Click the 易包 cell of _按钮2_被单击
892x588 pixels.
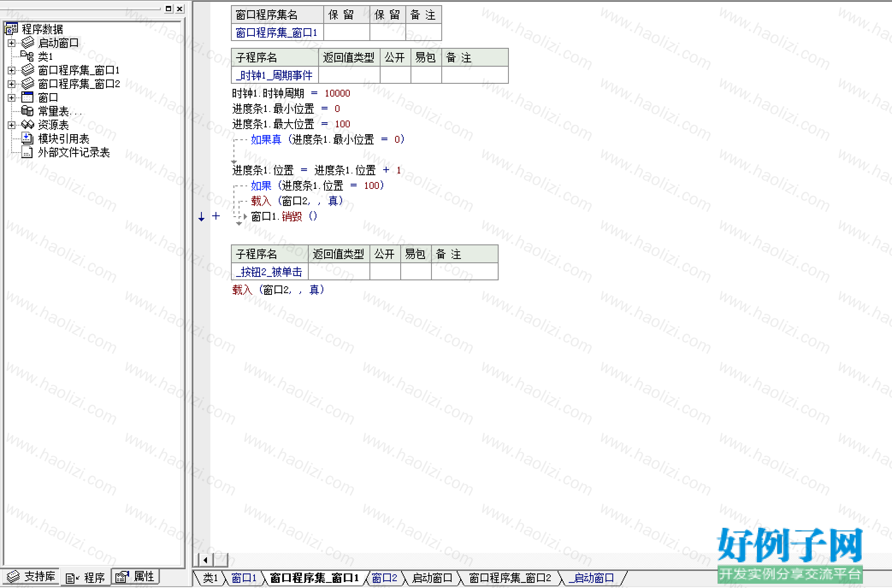tap(416, 272)
